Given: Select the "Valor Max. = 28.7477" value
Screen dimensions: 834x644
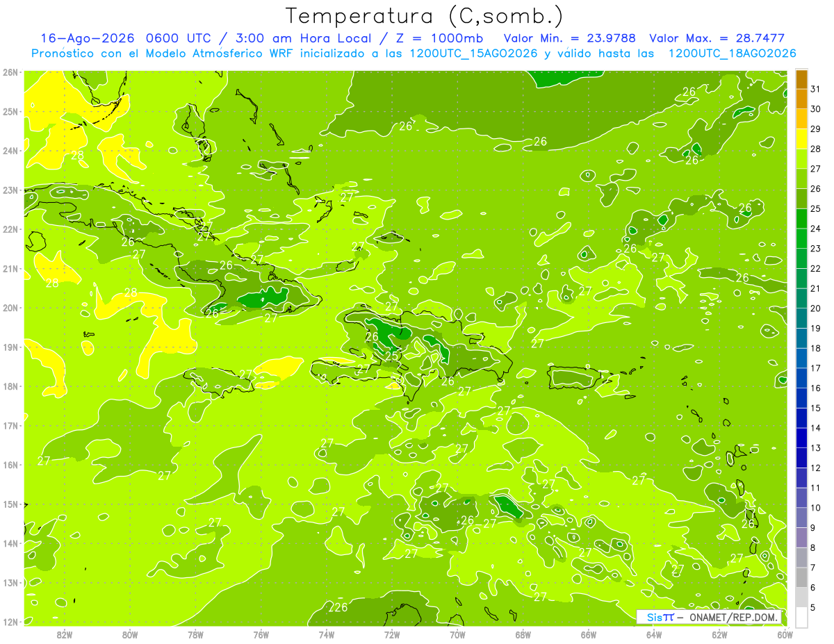Looking at the screenshot, I should coord(717,38).
